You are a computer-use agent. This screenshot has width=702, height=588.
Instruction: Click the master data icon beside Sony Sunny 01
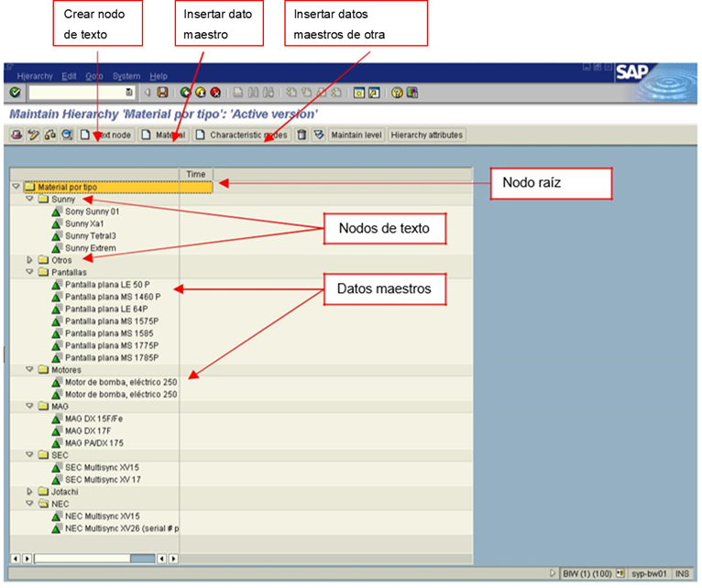pos(57,212)
